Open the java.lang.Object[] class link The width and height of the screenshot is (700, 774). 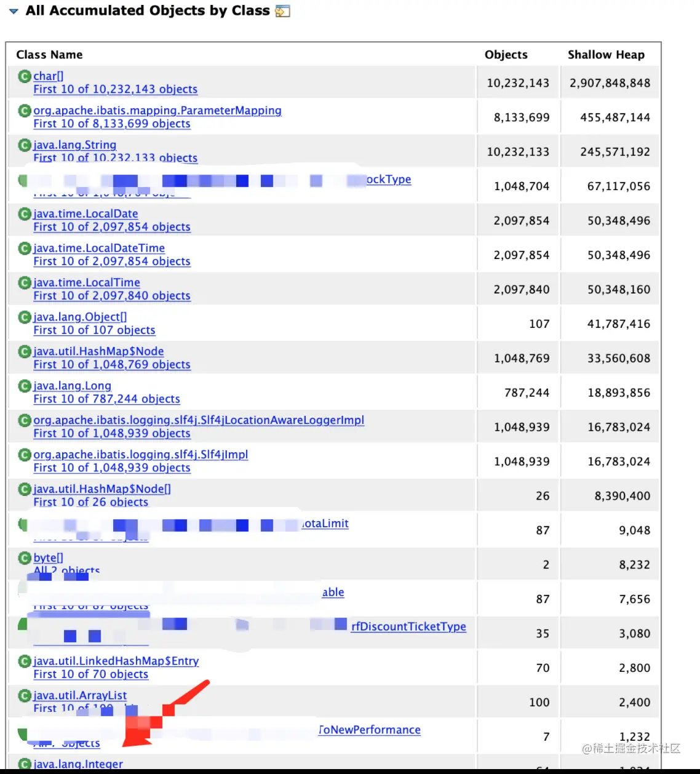pyautogui.click(x=80, y=317)
